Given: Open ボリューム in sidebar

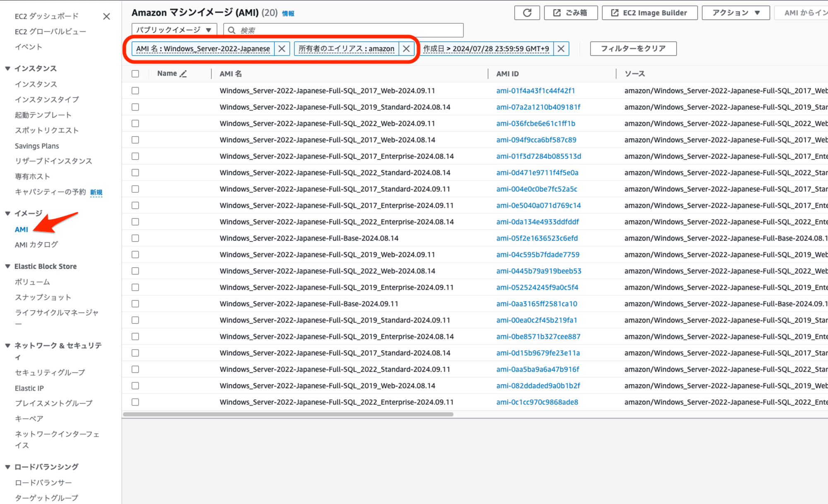Looking at the screenshot, I should pyautogui.click(x=32, y=282).
